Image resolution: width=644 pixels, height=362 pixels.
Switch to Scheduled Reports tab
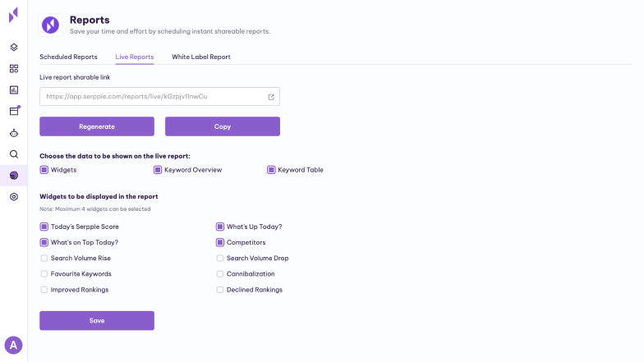pos(69,57)
